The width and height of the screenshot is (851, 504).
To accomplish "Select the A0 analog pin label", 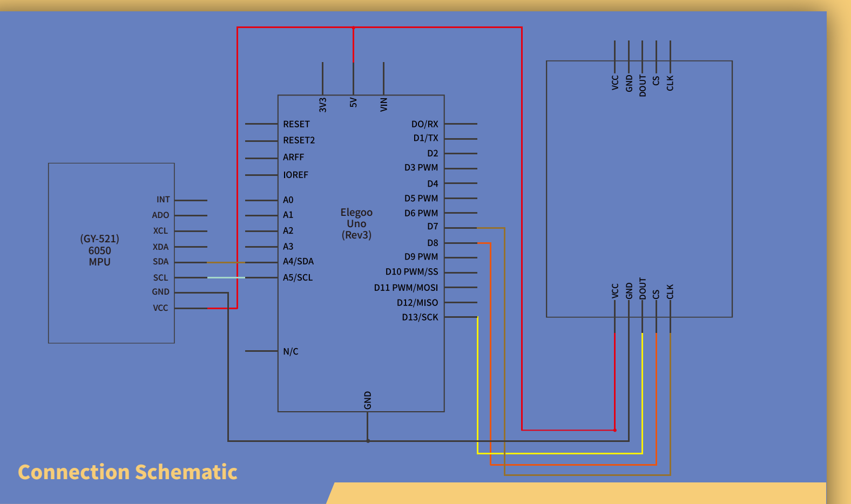I will [x=288, y=200].
